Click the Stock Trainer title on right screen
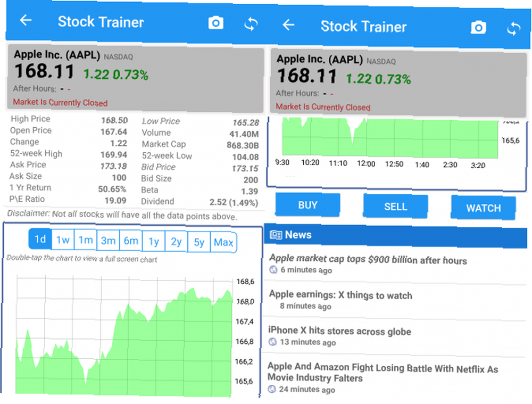532x404 pixels. coord(363,27)
